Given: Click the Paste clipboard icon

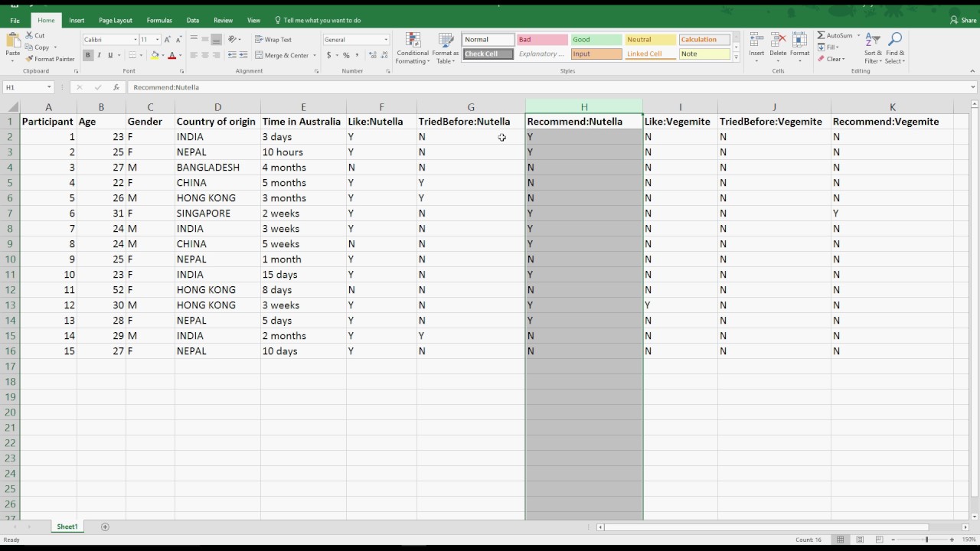Looking at the screenshot, I should coord(13,41).
